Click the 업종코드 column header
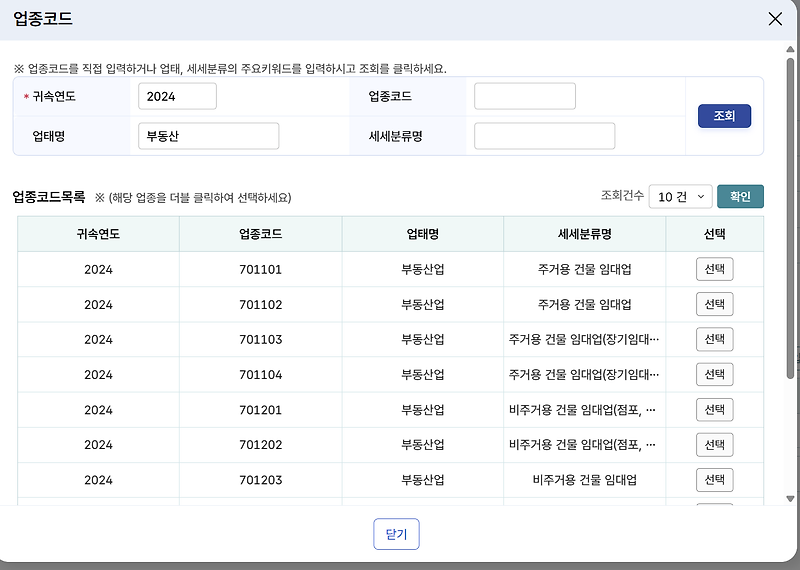 click(x=260, y=234)
